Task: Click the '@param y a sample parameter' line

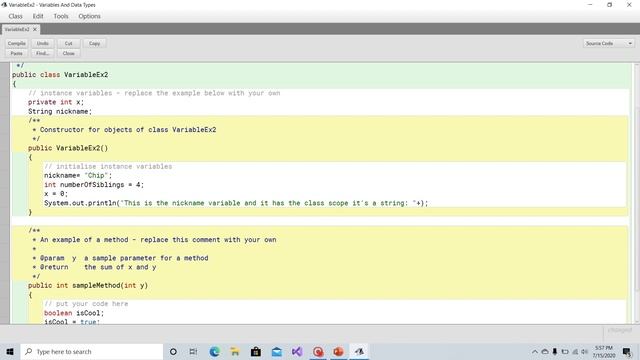Action: tap(120, 258)
